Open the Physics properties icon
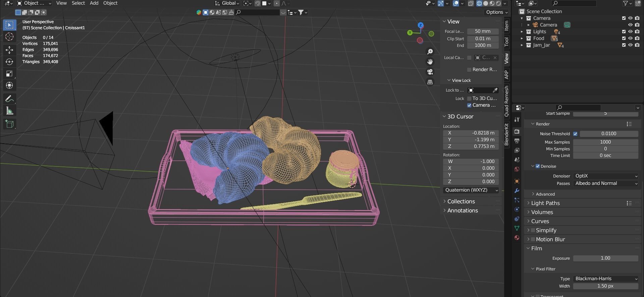The height and width of the screenshot is (297, 644). point(517,209)
